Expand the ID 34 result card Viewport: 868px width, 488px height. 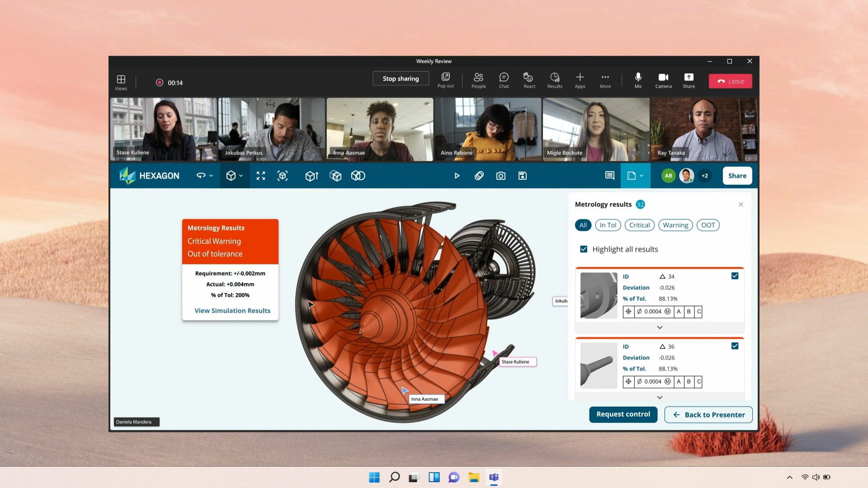click(x=660, y=328)
